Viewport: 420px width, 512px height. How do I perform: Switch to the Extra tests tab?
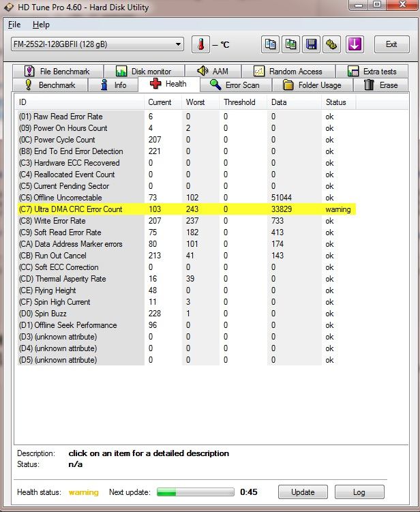click(372, 71)
